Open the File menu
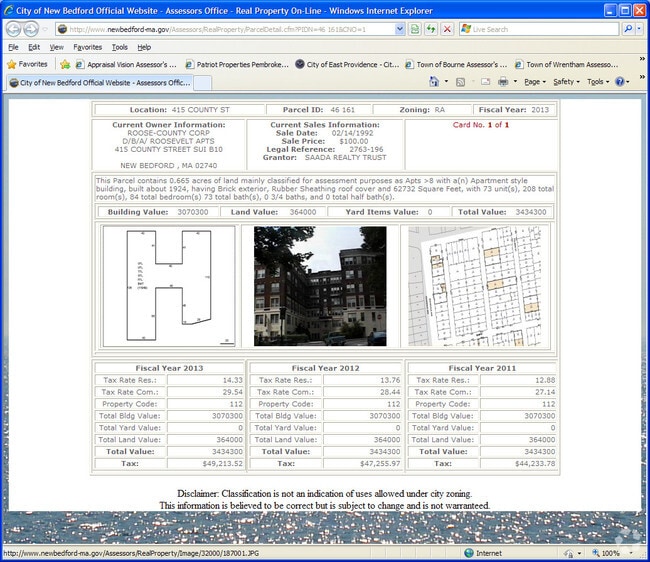 click(x=13, y=47)
